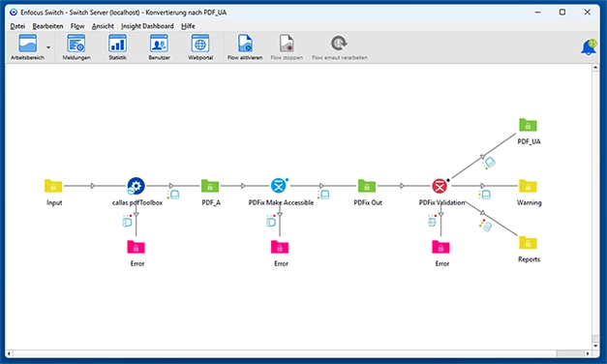Open the Bearbeiten menu
Viewport: 607px width, 364px height.
[x=47, y=26]
